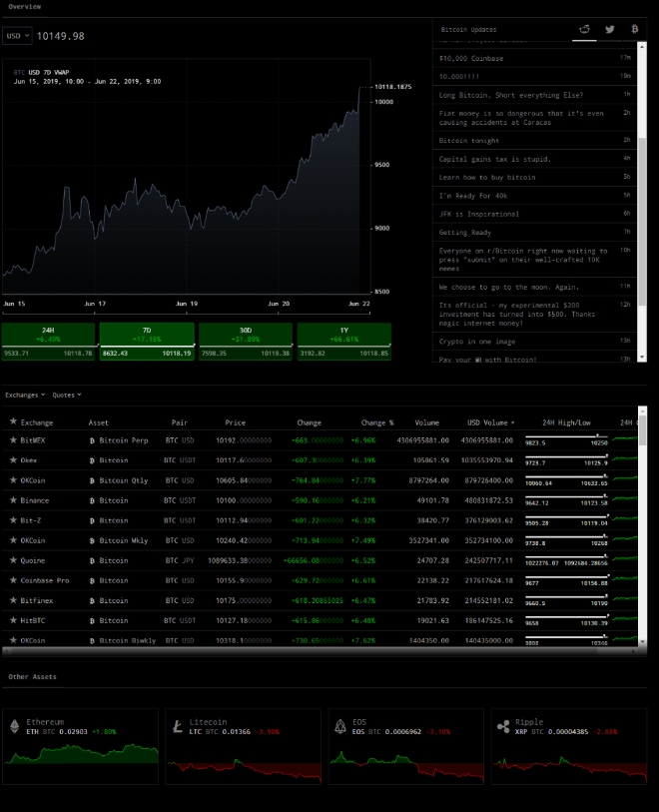Click the Ethereum logo icon

pos(15,726)
